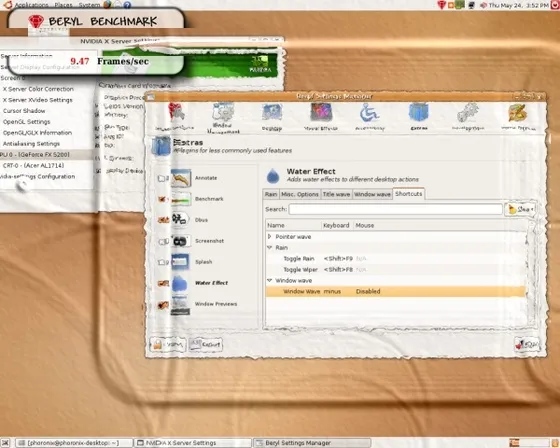Switch to Beryl Settings Manager taskbar button

click(x=312, y=443)
